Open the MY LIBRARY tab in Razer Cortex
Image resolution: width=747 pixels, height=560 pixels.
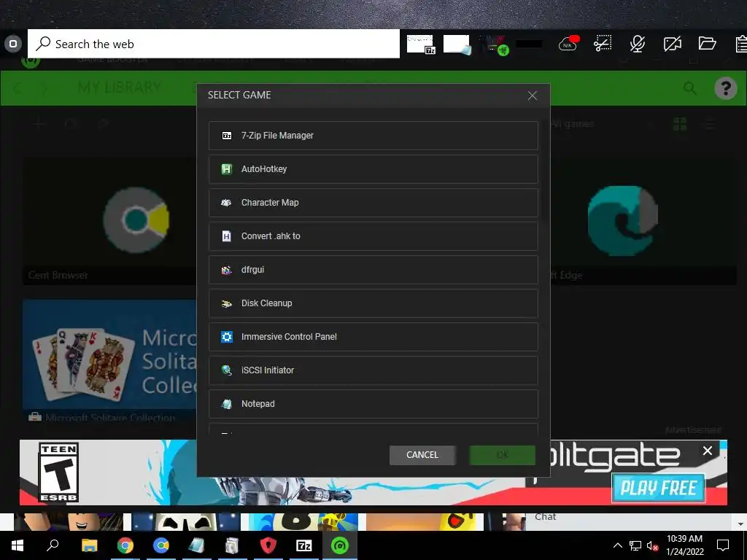point(120,87)
